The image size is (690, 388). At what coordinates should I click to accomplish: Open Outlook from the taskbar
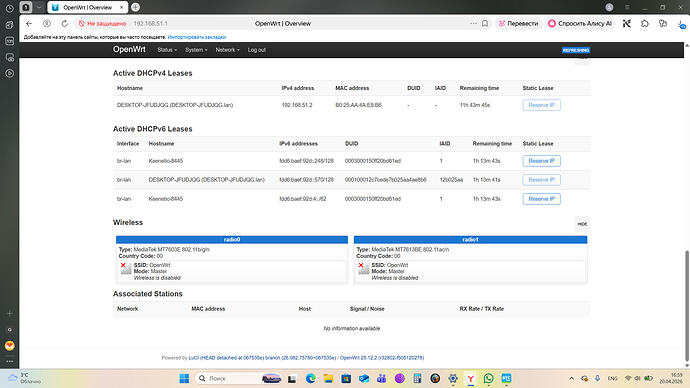tap(364, 378)
